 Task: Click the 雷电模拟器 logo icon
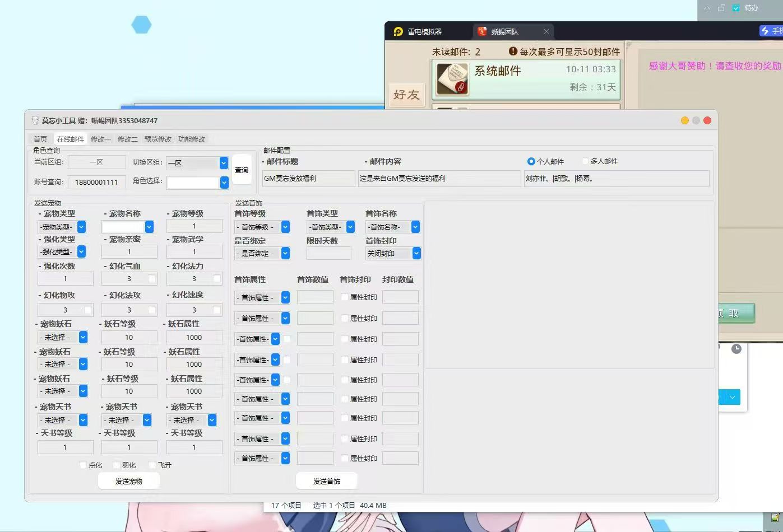[398, 31]
